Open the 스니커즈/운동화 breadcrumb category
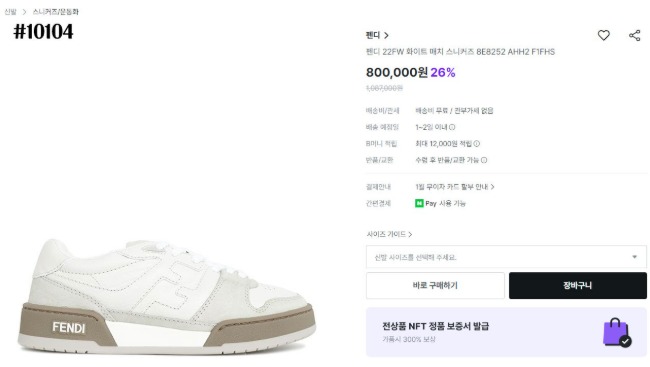 coord(56,12)
